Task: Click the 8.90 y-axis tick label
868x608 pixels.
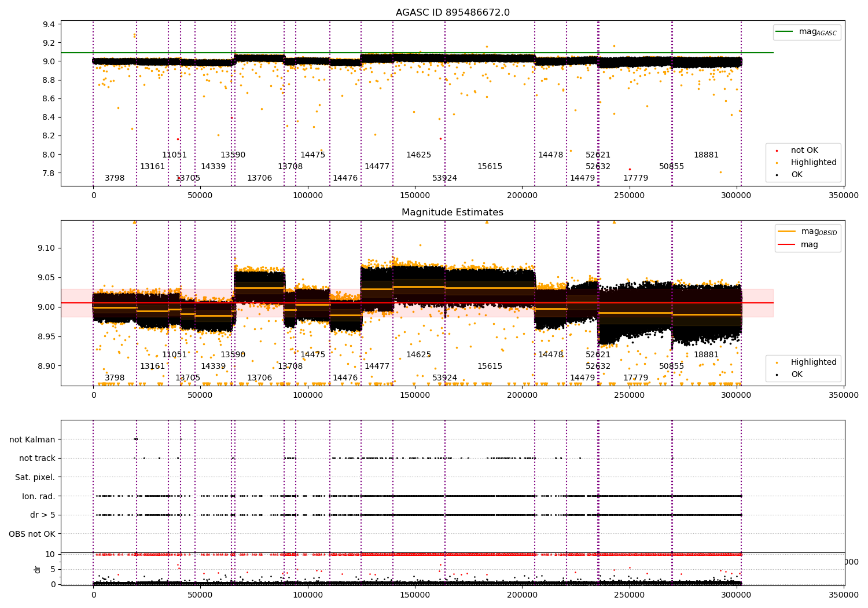Action: 46,366
